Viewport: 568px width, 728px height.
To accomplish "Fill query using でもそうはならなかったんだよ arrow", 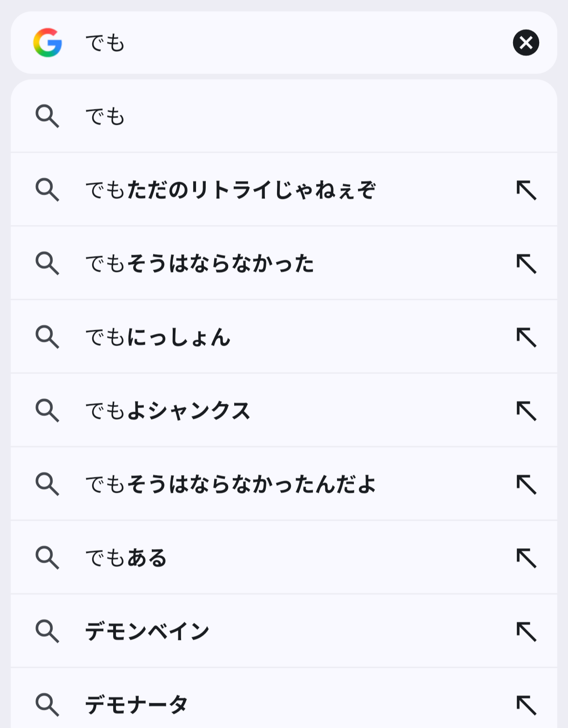I will point(527,484).
